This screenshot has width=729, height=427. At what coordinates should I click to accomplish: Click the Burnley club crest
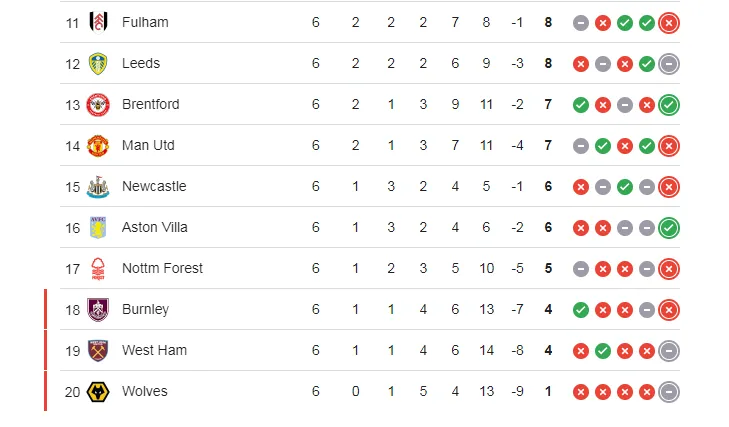click(98, 309)
